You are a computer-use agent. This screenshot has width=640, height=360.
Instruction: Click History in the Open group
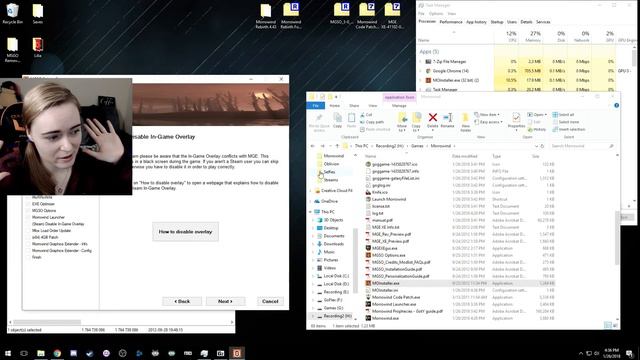[537, 129]
